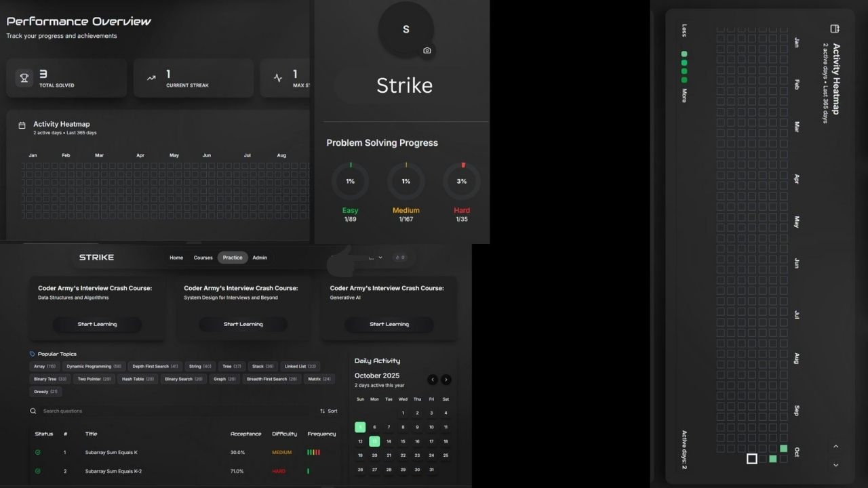Click the Hard difficulty progress ring
Image resolution: width=868 pixels, height=488 pixels.
tap(462, 182)
